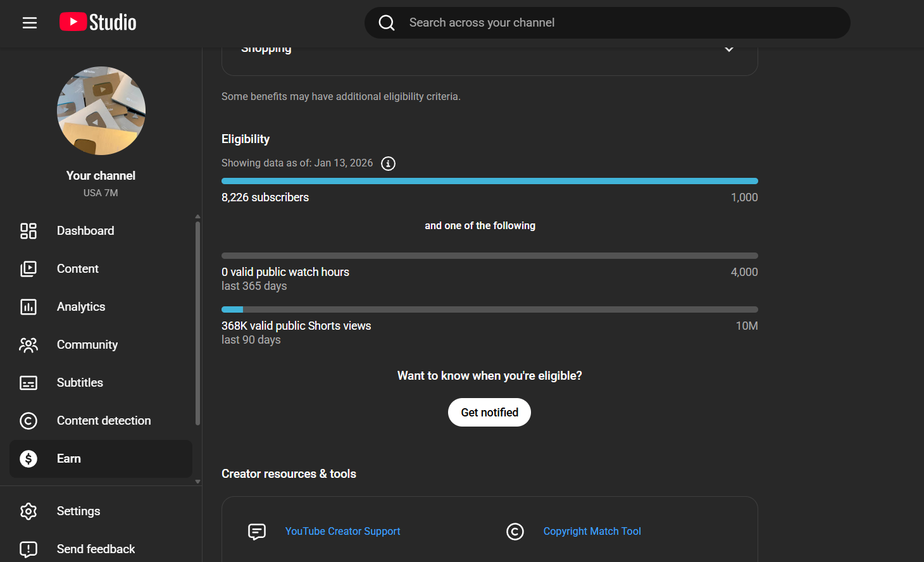
Task: Click the search magnifier icon
Action: tap(387, 23)
